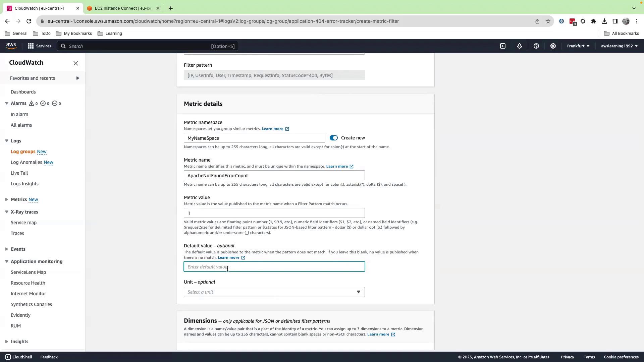Image resolution: width=644 pixels, height=362 pixels.
Task: Click the insufficient data alarm count icon
Action: (x=55, y=104)
